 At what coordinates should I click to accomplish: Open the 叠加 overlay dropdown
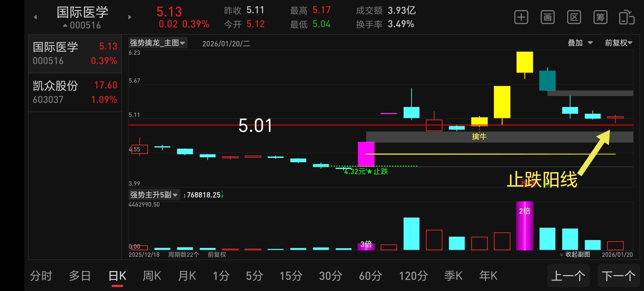(x=580, y=43)
